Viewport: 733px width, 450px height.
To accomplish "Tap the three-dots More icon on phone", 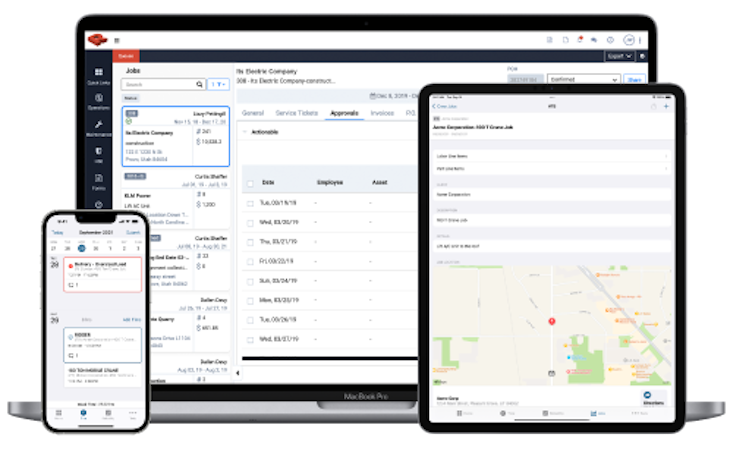I will coord(133,414).
